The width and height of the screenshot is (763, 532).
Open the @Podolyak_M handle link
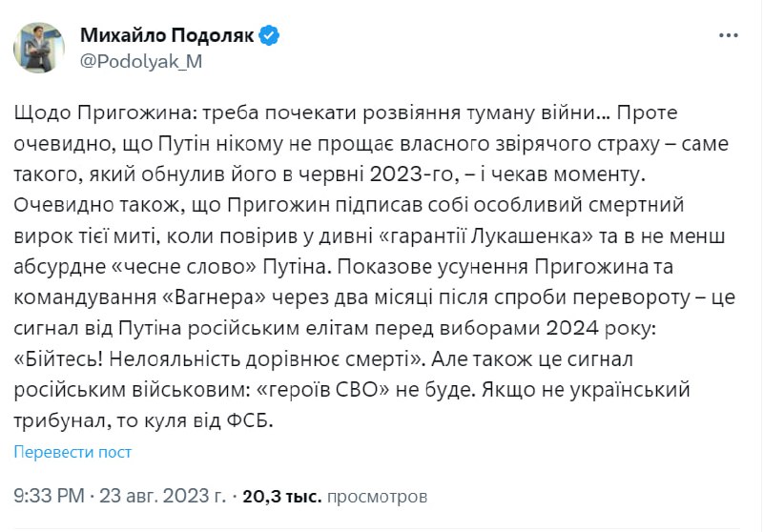click(141, 61)
